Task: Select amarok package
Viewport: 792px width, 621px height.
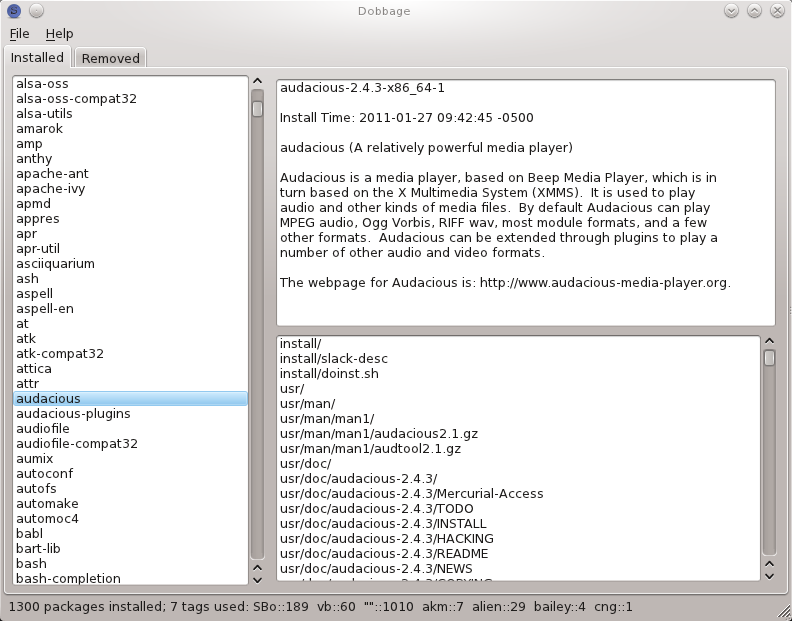Action: (x=130, y=128)
